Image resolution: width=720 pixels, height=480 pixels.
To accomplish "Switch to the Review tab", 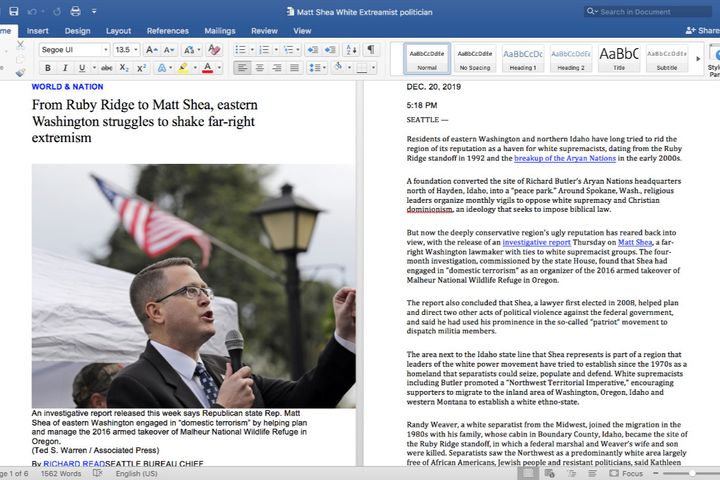I will pos(264,31).
